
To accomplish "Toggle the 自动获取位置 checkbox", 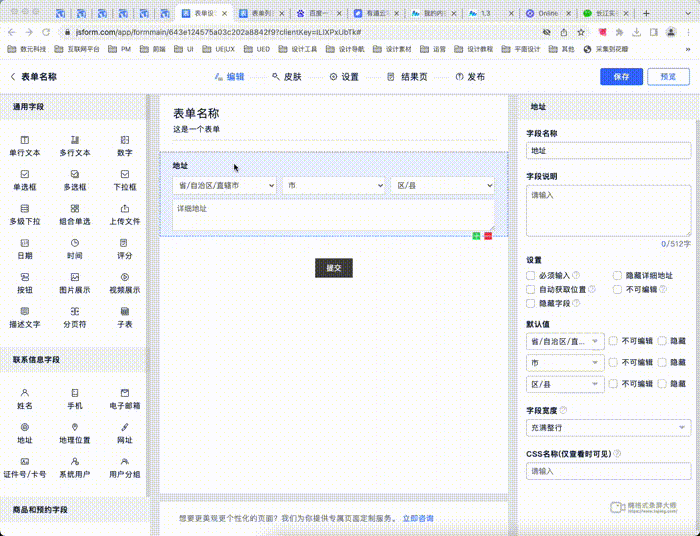I will (x=531, y=289).
